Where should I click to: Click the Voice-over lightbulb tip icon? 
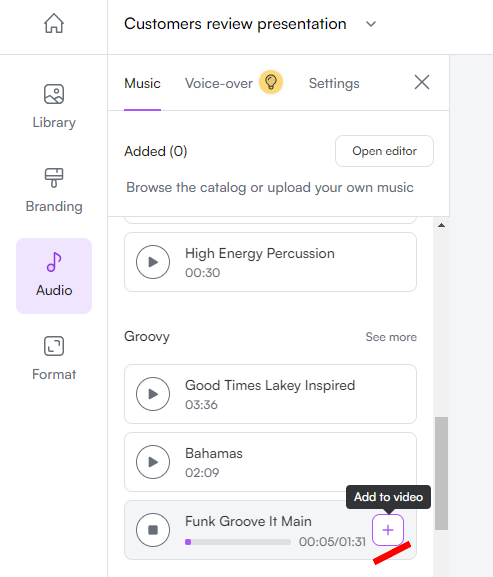point(271,82)
